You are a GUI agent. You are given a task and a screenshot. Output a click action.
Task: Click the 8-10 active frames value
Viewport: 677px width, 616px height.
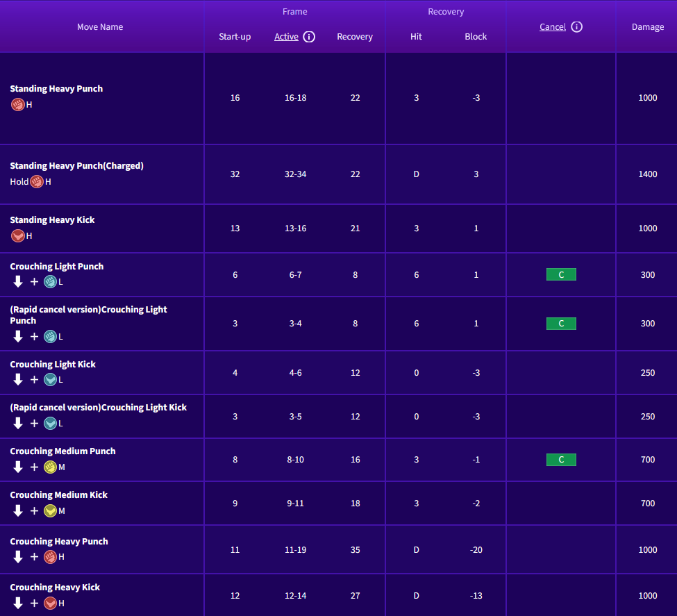[x=295, y=460]
